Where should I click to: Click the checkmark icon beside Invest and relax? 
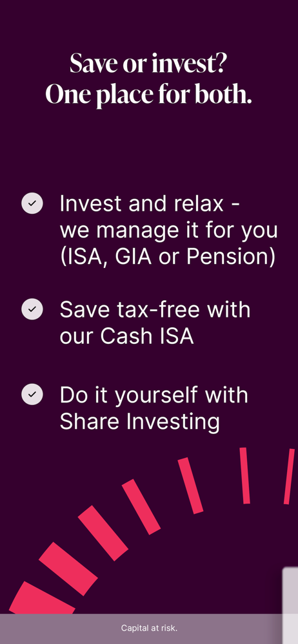[x=32, y=204]
